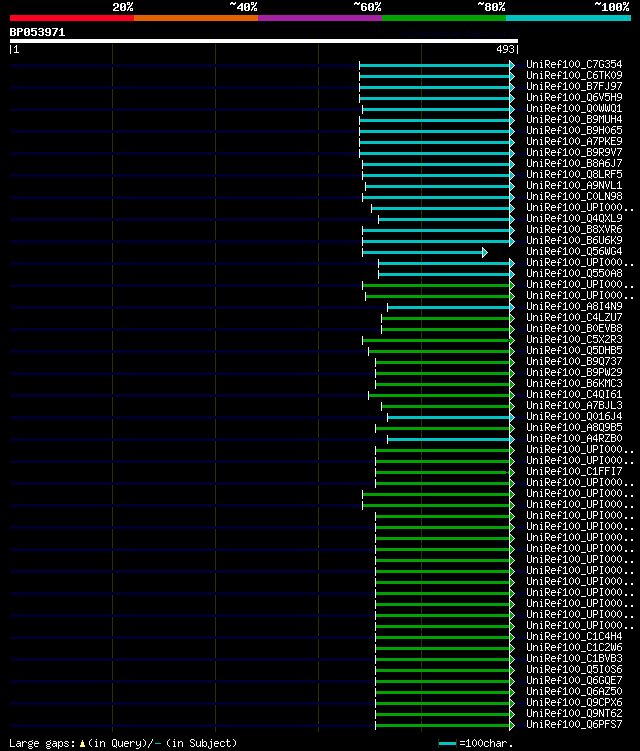Viewport: 640px width, 751px height.
Task: Click the cyan alignment bar for UniRef100_C7G354
Action: (436, 65)
